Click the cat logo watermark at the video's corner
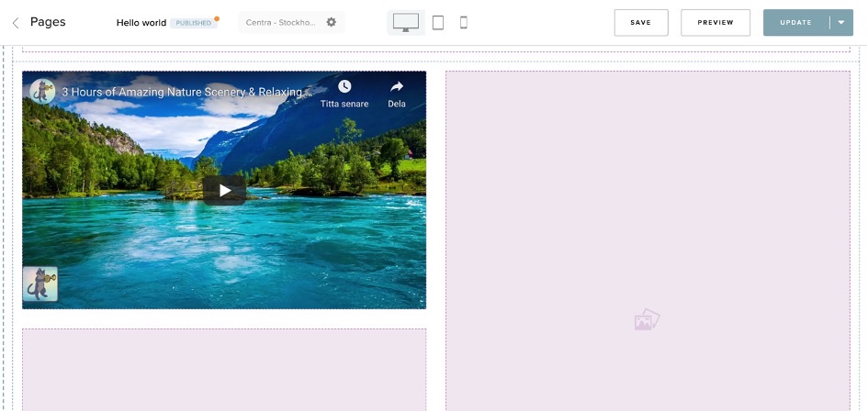The image size is (868, 412). pos(40,284)
